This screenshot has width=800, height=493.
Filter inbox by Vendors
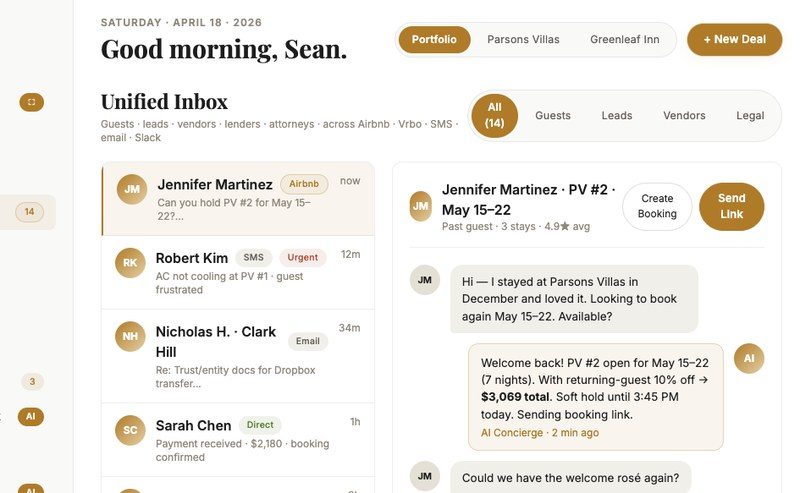684,115
